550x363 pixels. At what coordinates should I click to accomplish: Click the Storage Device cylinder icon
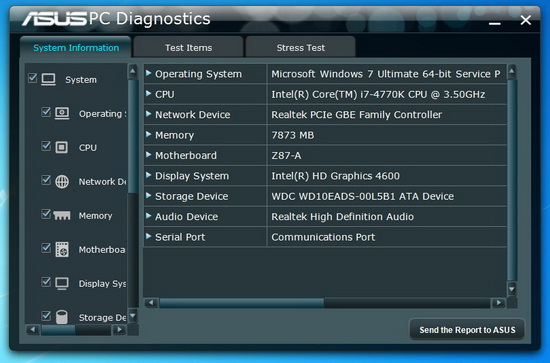pyautogui.click(x=62, y=317)
